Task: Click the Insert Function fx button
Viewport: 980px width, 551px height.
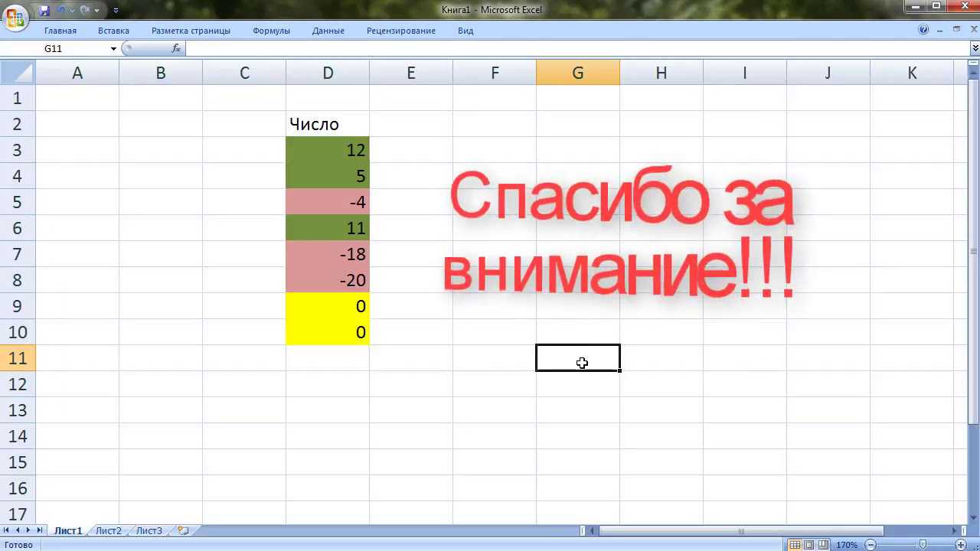Action: 176,48
